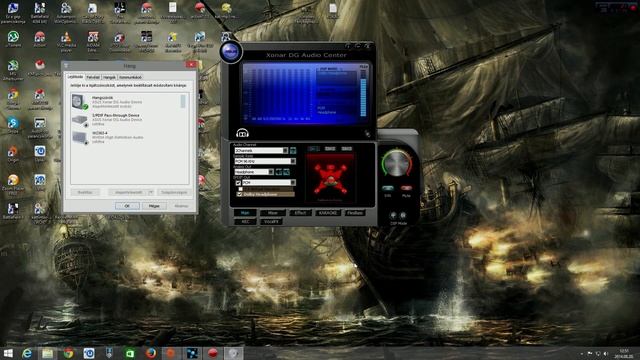Toggle the Mute button under volume knob
This screenshot has height=360, width=640.
coord(406,188)
